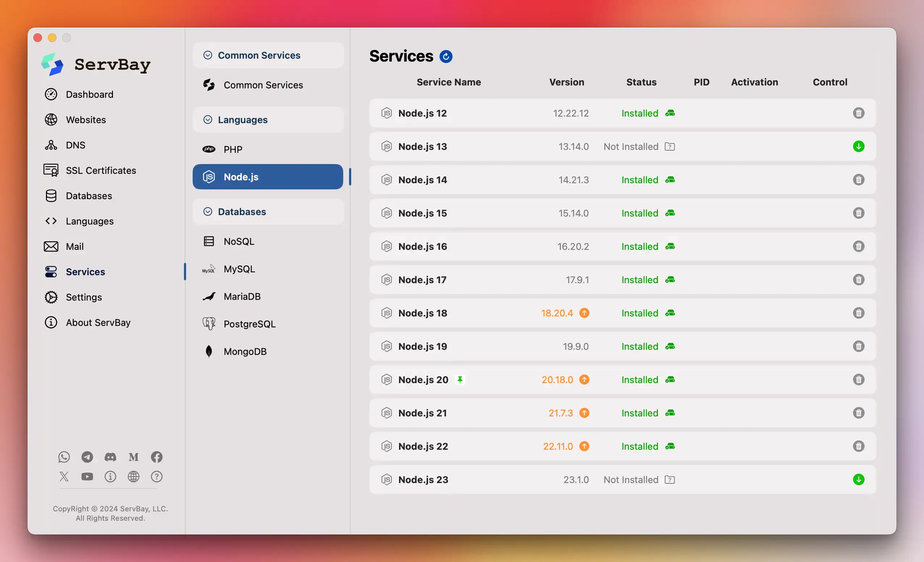Viewport: 924px width, 562px height.
Task: Collapse the Common Services section header
Action: (268, 55)
